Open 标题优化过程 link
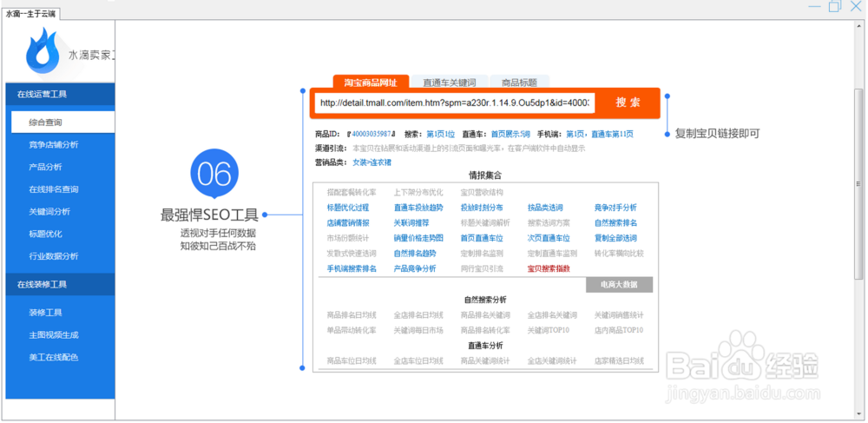The height and width of the screenshot is (423, 868). [x=348, y=208]
